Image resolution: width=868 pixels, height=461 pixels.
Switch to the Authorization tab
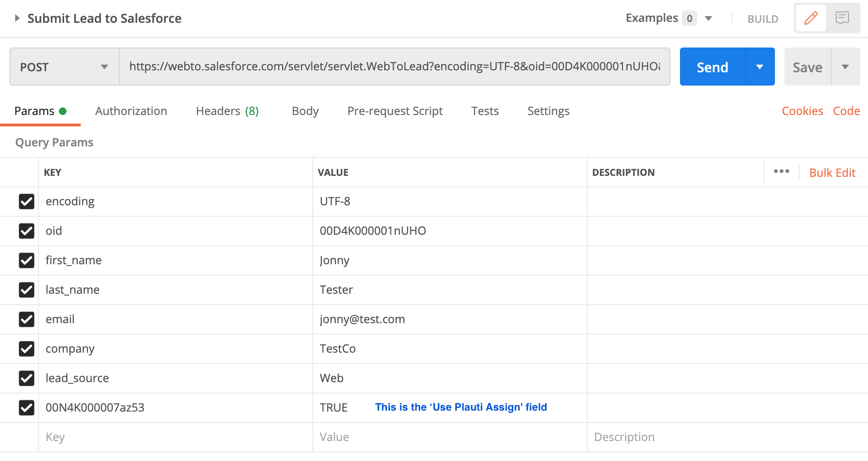(131, 111)
